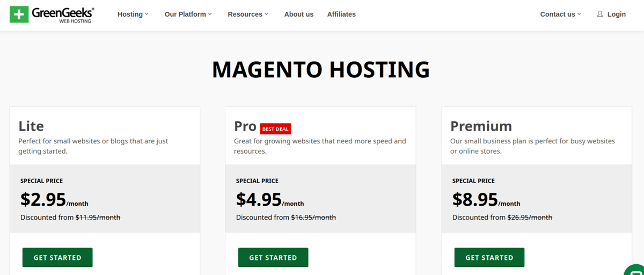Click Get Started for the Premium plan

(x=489, y=257)
